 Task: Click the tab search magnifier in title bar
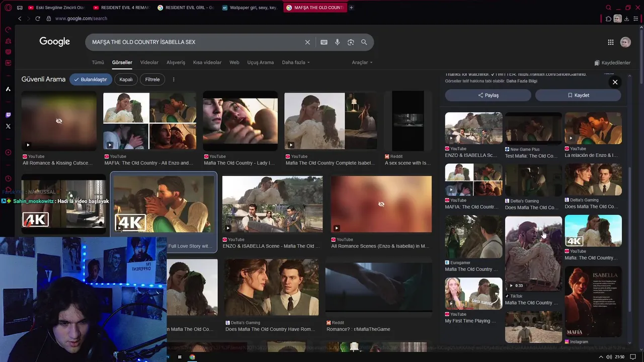point(608,8)
